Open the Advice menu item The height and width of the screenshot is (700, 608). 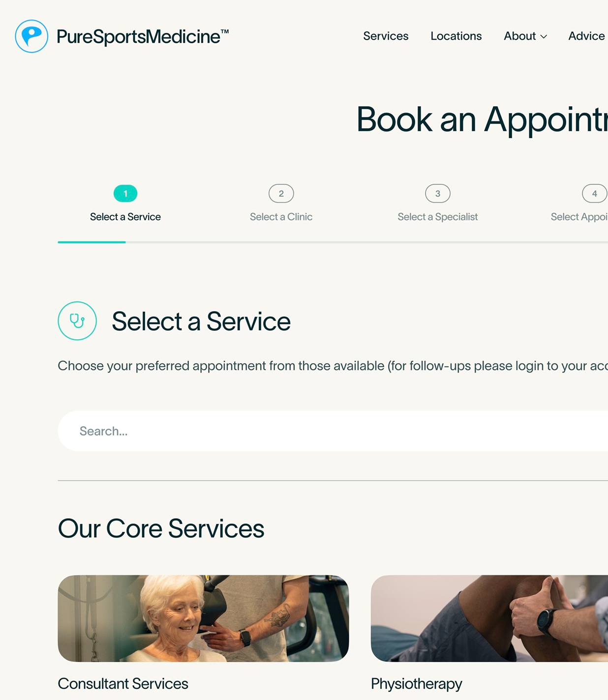coord(586,36)
